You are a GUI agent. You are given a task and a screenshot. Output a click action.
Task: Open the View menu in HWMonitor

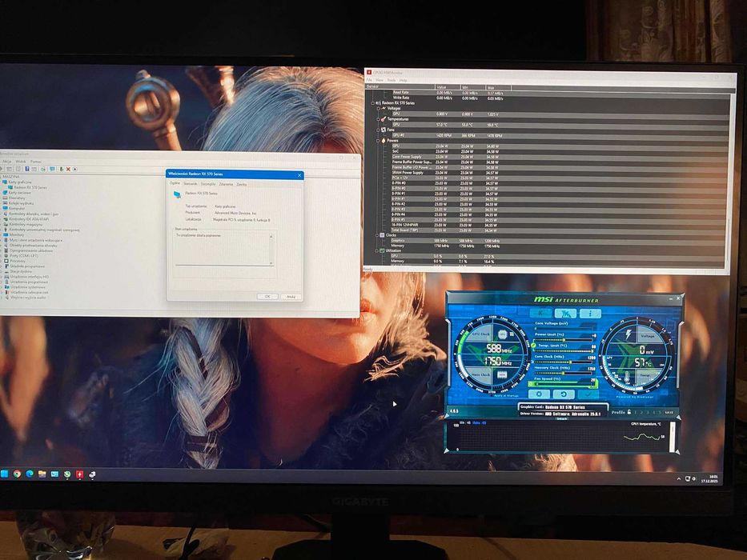(380, 80)
